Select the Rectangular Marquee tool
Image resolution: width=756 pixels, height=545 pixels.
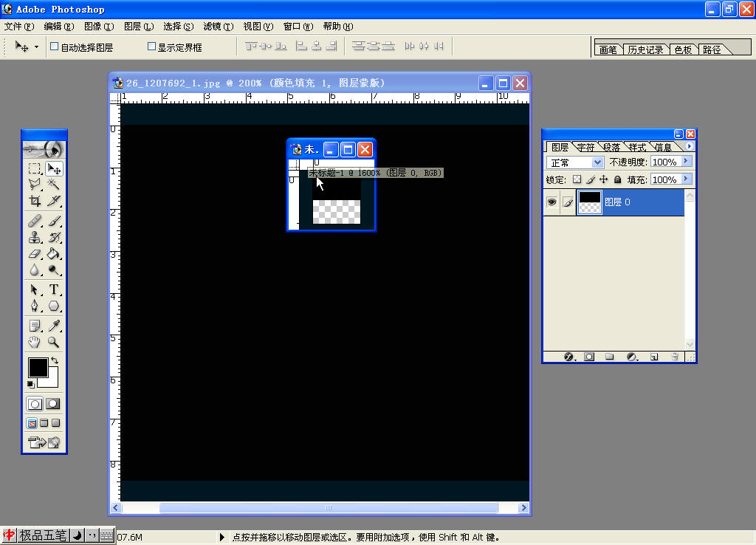point(34,168)
